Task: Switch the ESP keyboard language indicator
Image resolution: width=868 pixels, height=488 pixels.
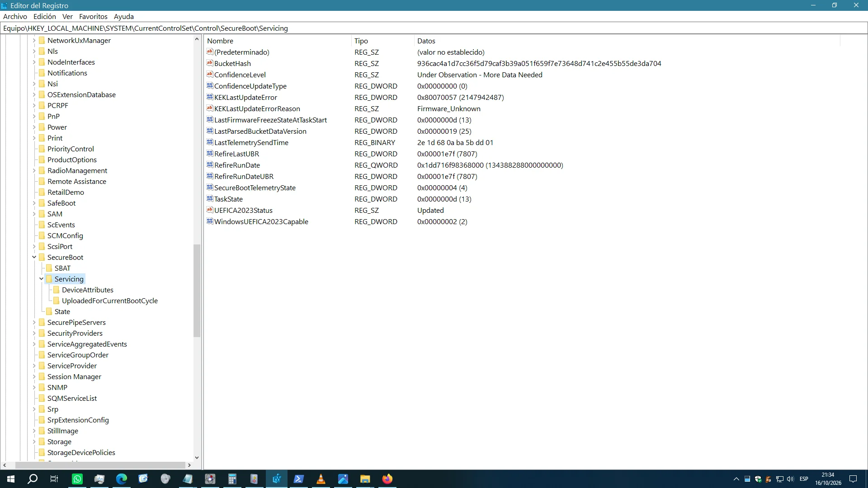Action: click(x=804, y=479)
